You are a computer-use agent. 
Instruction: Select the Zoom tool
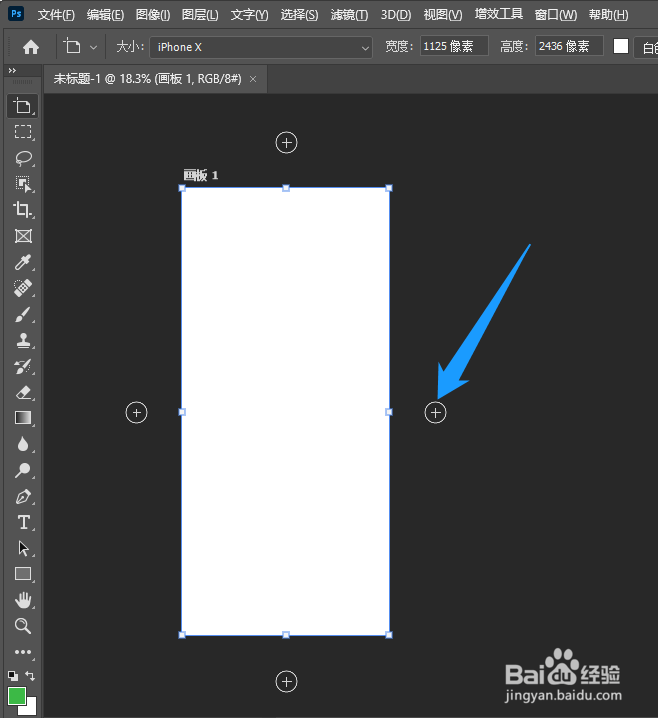[22, 626]
